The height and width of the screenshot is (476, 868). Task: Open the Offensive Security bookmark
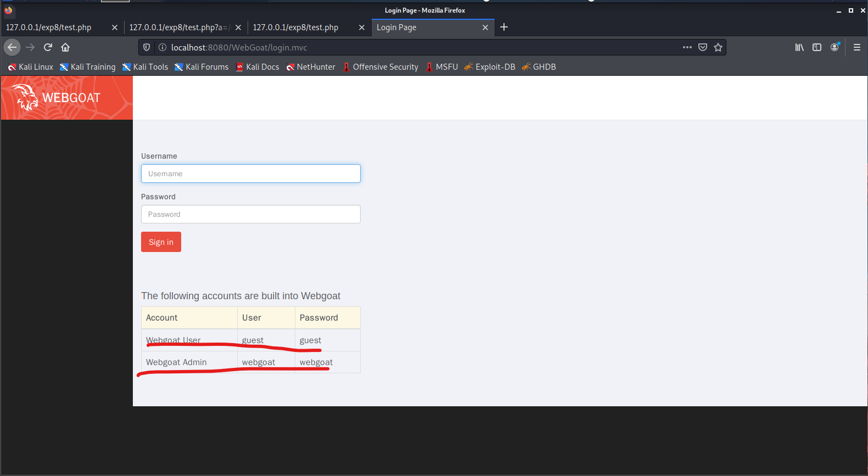tap(380, 67)
